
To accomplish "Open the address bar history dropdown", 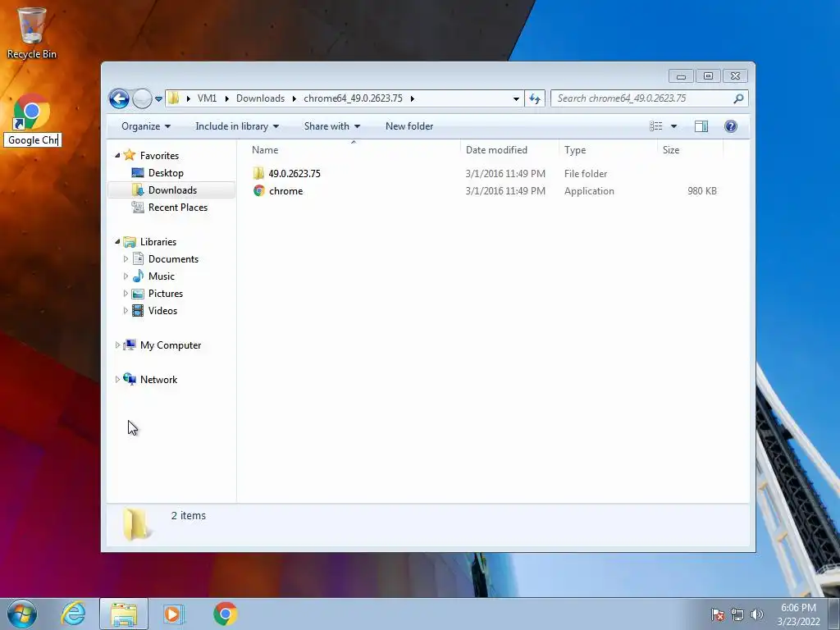I will click(x=516, y=98).
